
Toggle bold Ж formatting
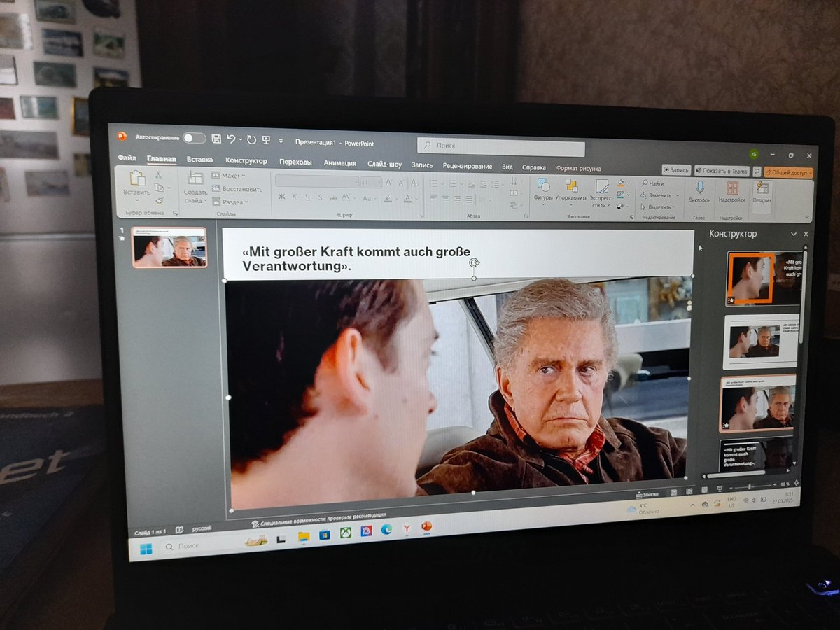[281, 197]
